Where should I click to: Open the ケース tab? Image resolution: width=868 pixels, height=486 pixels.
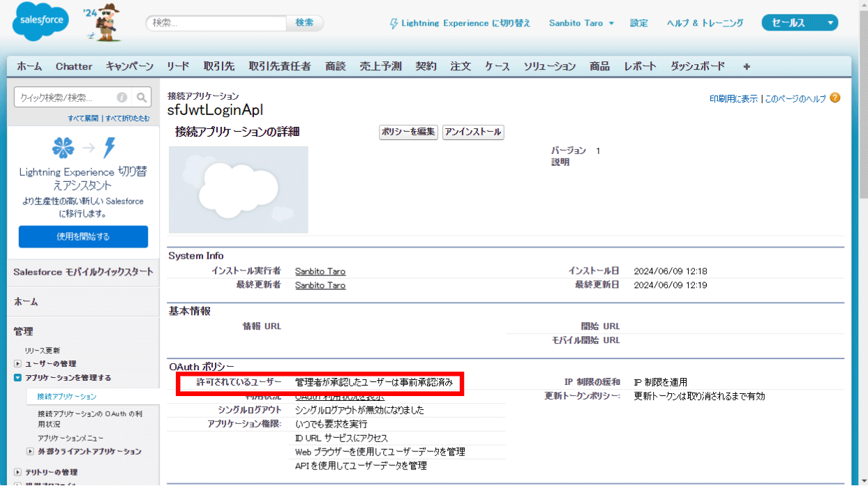pos(497,66)
